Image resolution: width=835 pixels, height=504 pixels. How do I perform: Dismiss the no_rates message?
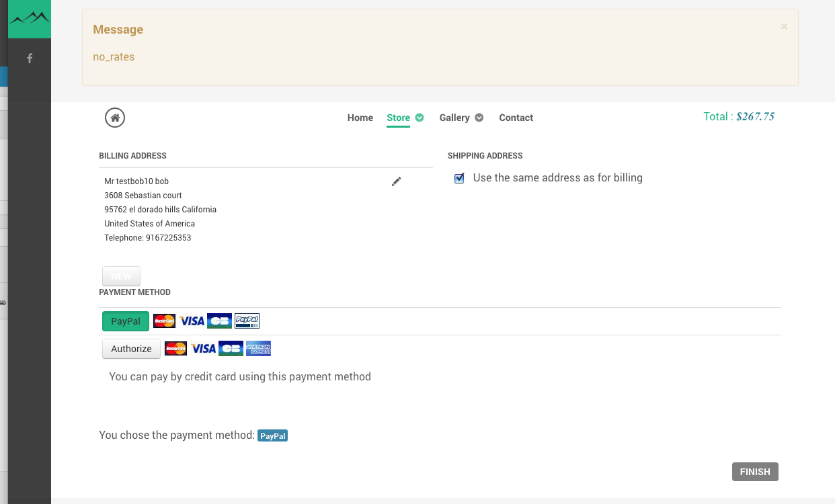(784, 26)
